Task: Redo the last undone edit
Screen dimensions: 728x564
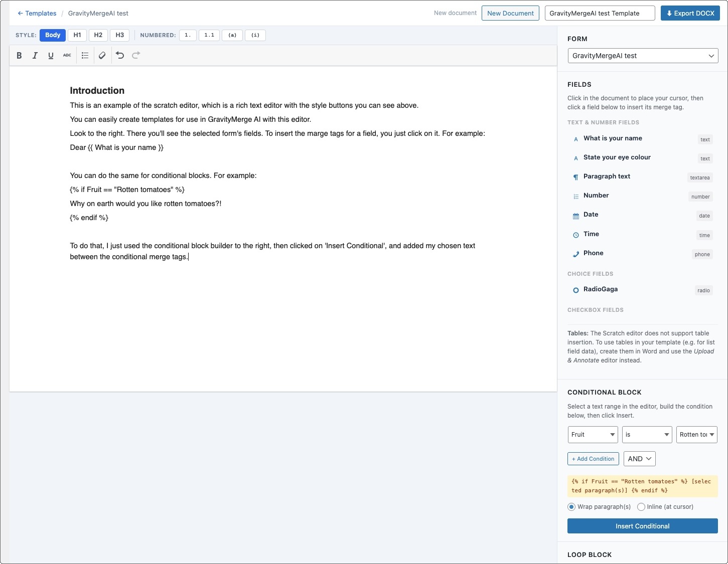Action: point(136,56)
